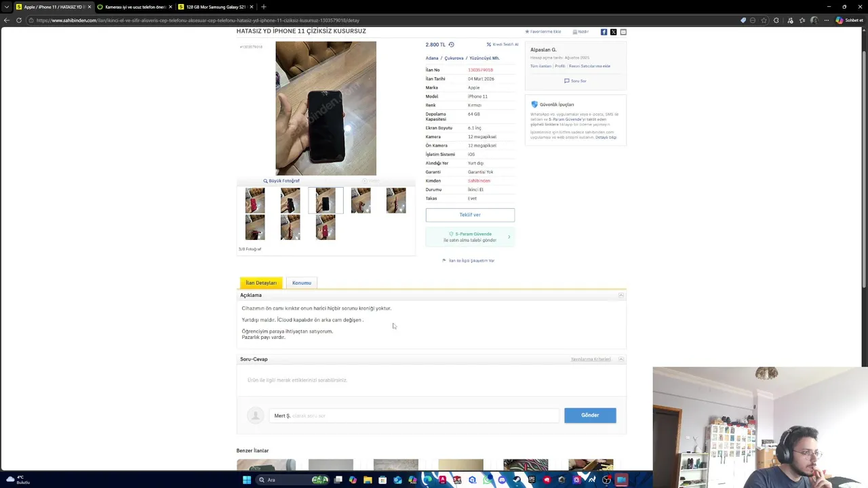Click the Gönder button
Screen dimensions: 868x488
click(590, 415)
